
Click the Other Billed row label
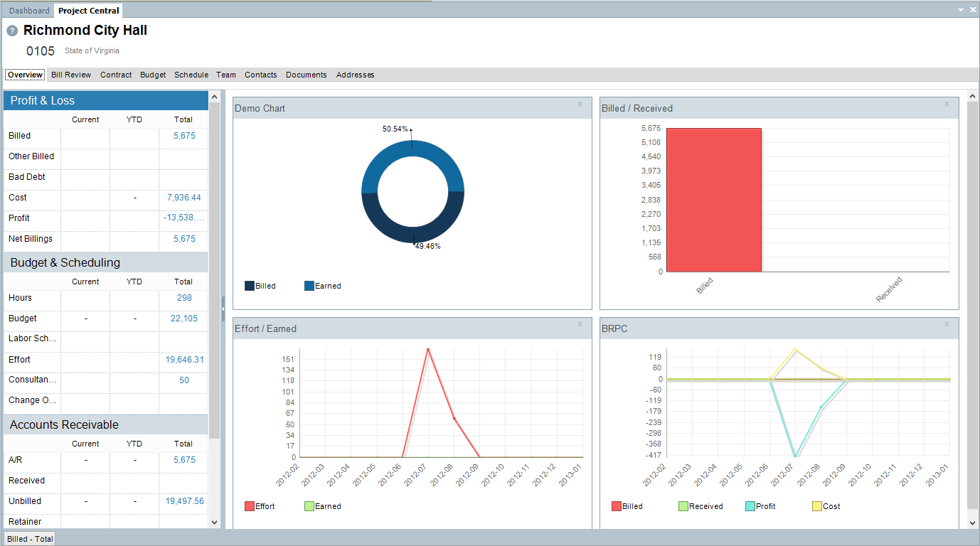coord(31,156)
